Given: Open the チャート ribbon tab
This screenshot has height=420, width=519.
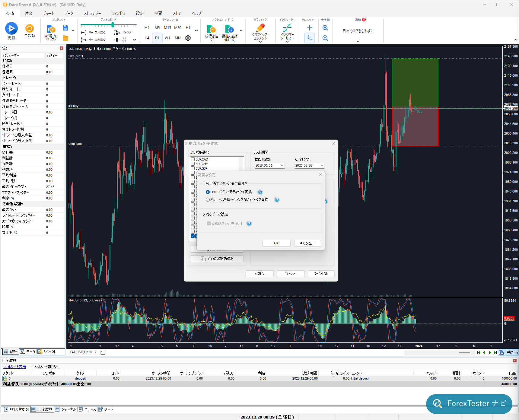Looking at the screenshot, I should [49, 13].
